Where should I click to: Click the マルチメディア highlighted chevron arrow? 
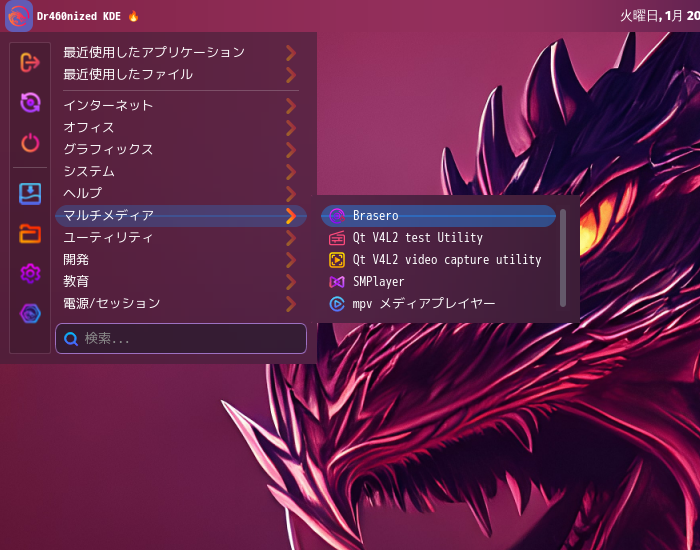(291, 216)
